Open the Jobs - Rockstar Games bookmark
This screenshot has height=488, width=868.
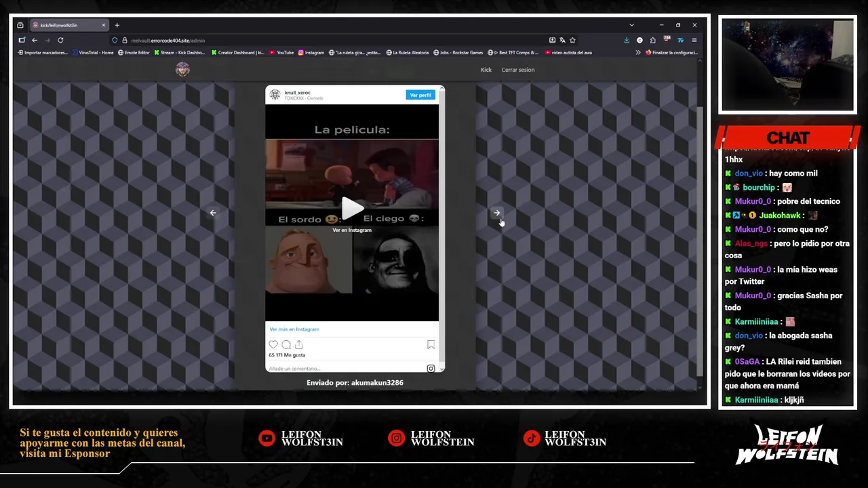[x=458, y=52]
